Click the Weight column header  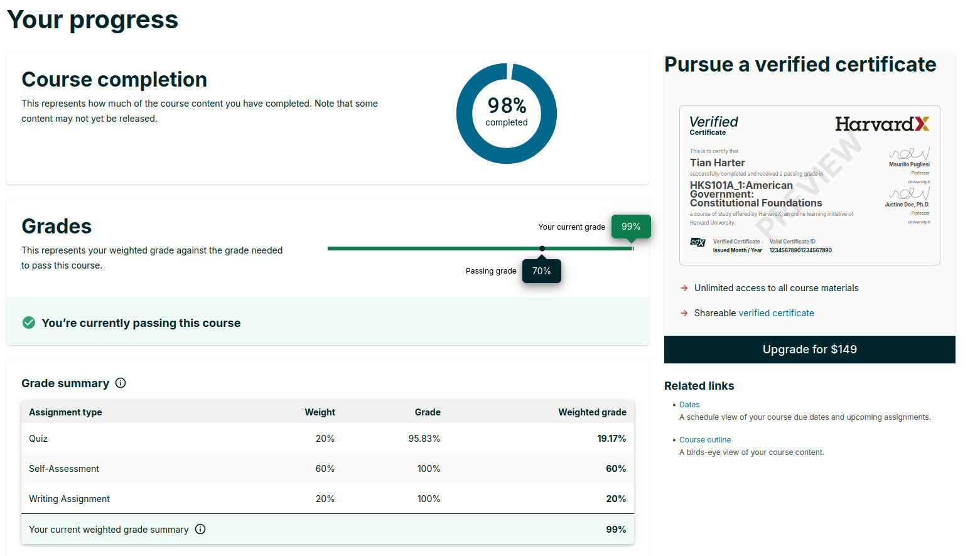320,412
